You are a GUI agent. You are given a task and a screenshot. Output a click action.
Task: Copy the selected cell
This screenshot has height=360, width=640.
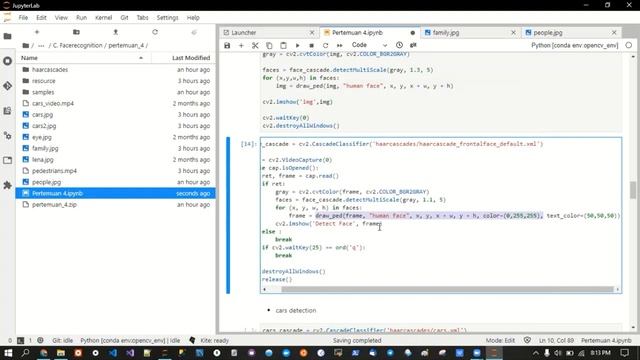pos(269,45)
